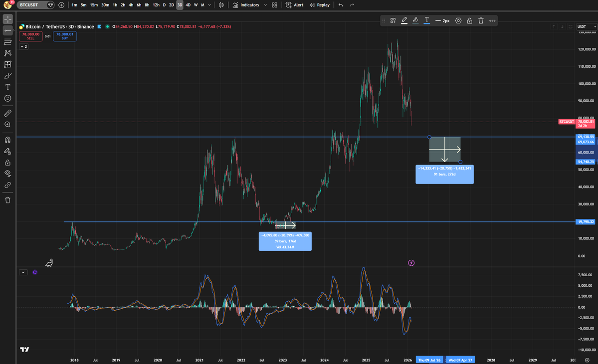Image resolution: width=598 pixels, height=364 pixels.
Task: Open the USDT currency dropdown
Action: coord(586,26)
